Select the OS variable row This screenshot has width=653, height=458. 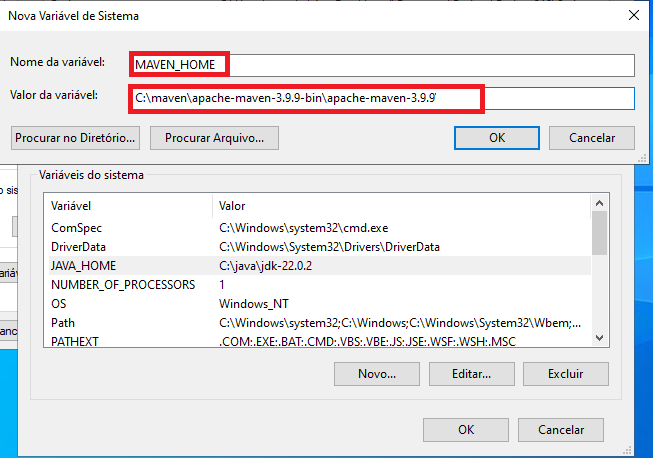[x=319, y=304]
